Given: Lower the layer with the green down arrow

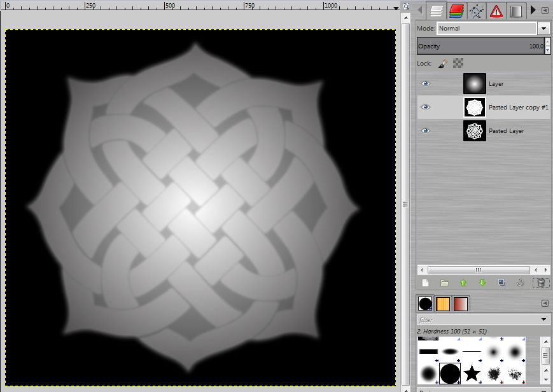Looking at the screenshot, I should (x=482, y=283).
